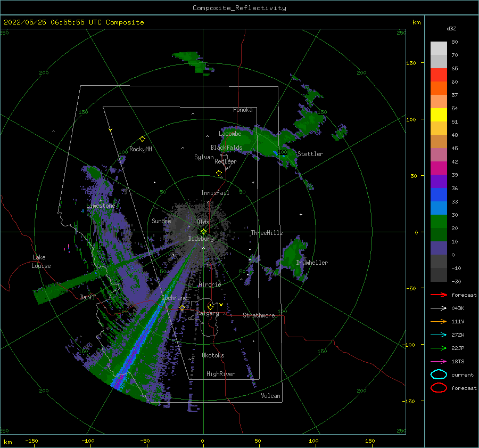Click the 04DK legend label
Viewport: 479px width, 448px height.
458,308
